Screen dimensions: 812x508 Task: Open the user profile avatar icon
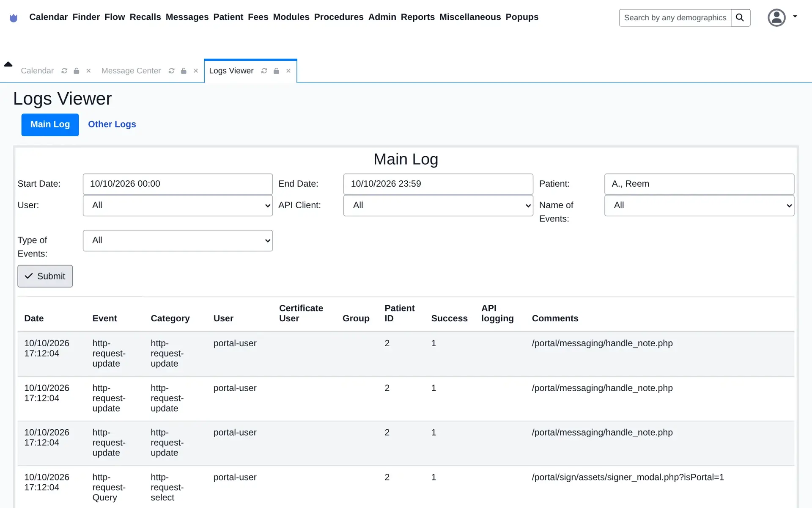click(776, 18)
